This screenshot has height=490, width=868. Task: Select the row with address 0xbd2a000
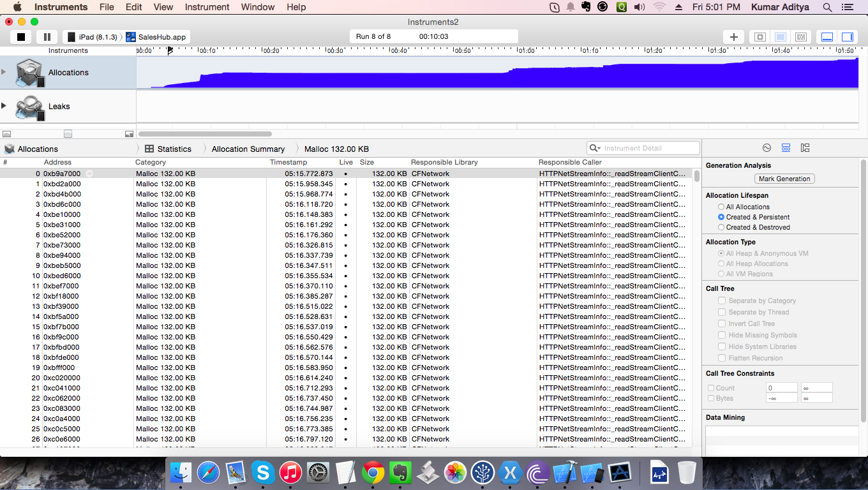[x=346, y=184]
